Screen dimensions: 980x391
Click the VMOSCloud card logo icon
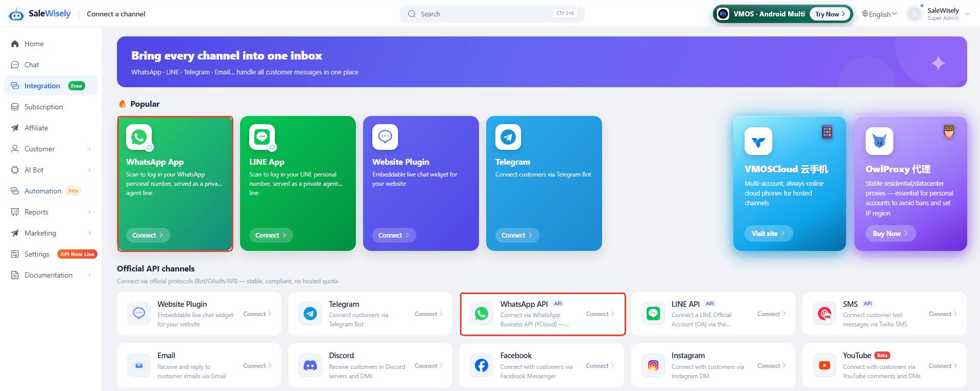tap(758, 141)
